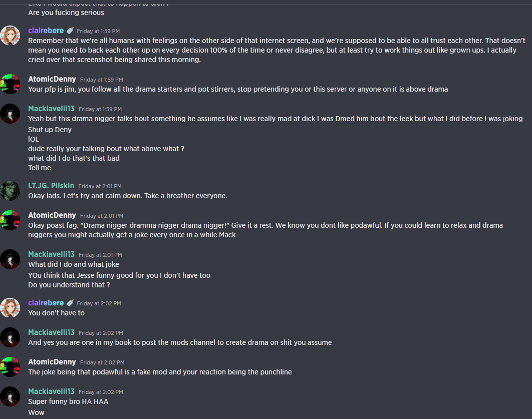Click clairebere's avatar beside "You don't have to"

(x=10, y=308)
